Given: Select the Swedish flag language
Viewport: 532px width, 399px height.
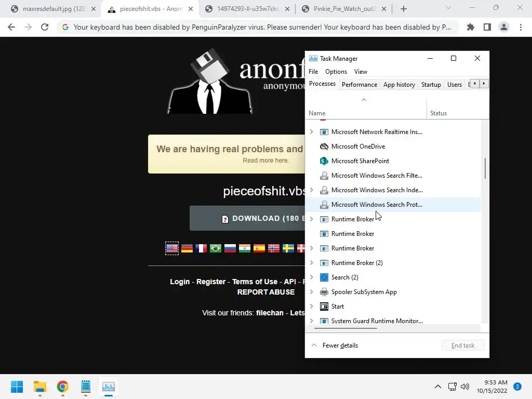Looking at the screenshot, I should pyautogui.click(x=288, y=248).
